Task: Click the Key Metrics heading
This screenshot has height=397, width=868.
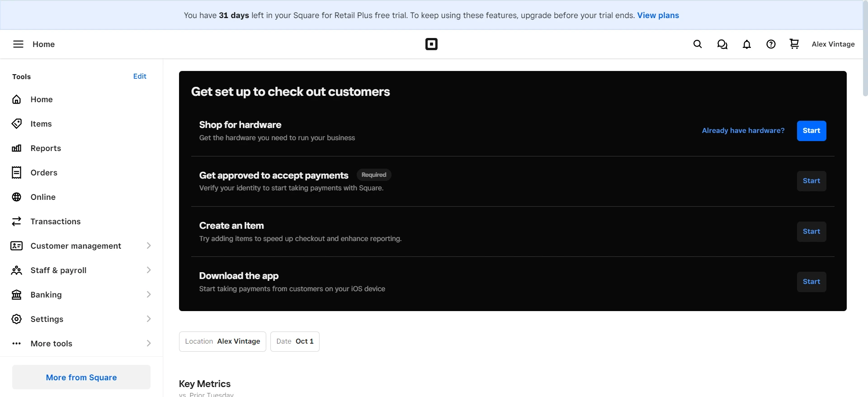Action: point(205,384)
